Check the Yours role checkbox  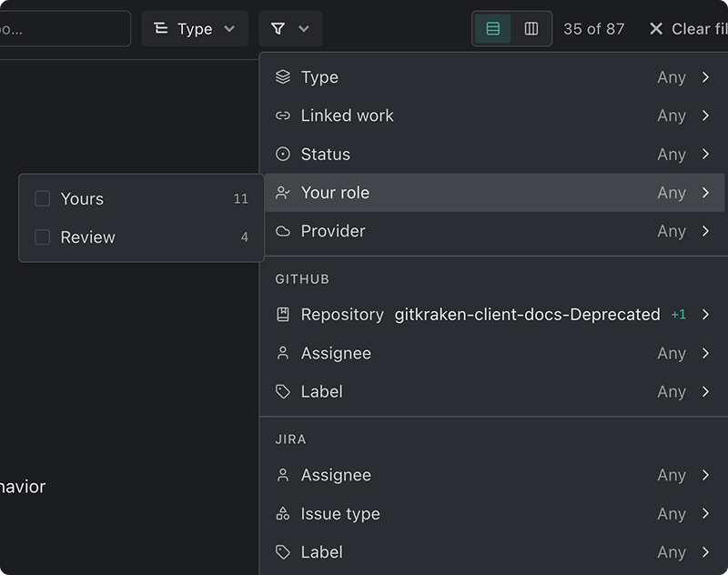point(42,198)
